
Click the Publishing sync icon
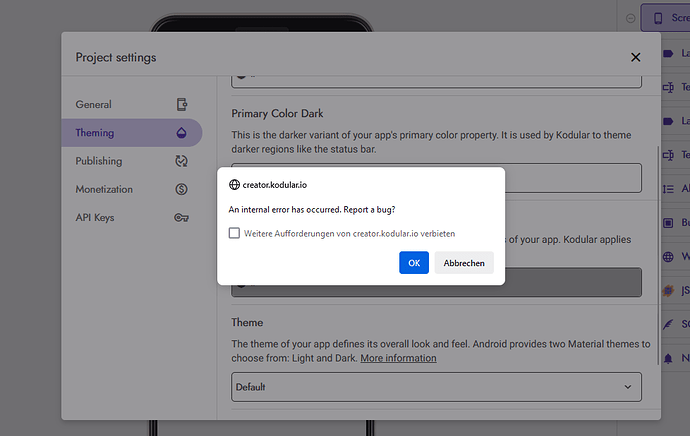181,161
